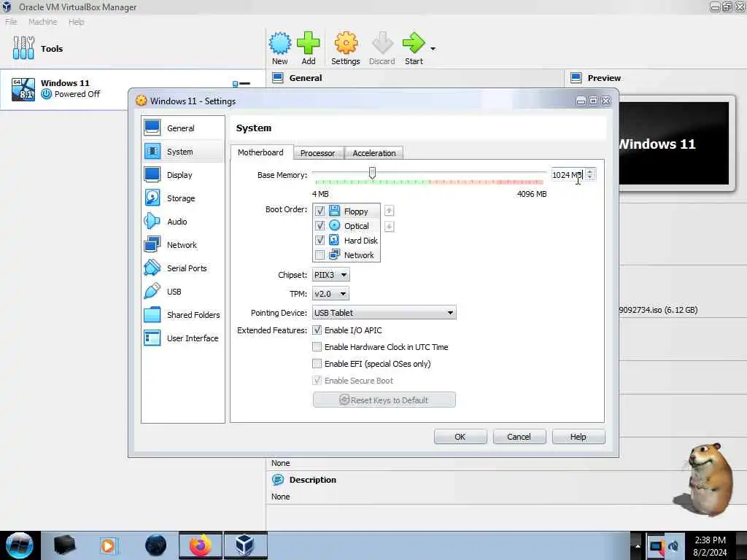Show hidden system tray icons arrow
Viewport: 747px width, 560px height.
click(638, 545)
